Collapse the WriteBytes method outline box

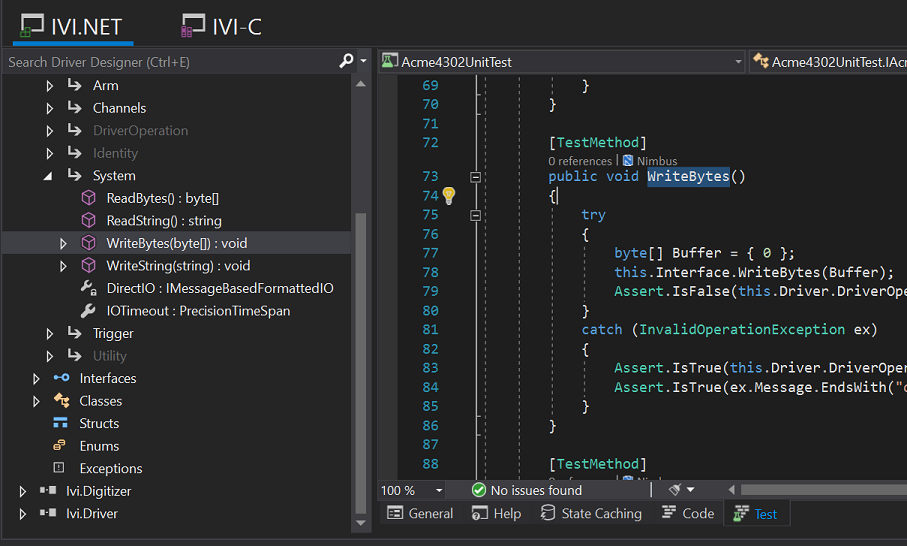coord(475,177)
